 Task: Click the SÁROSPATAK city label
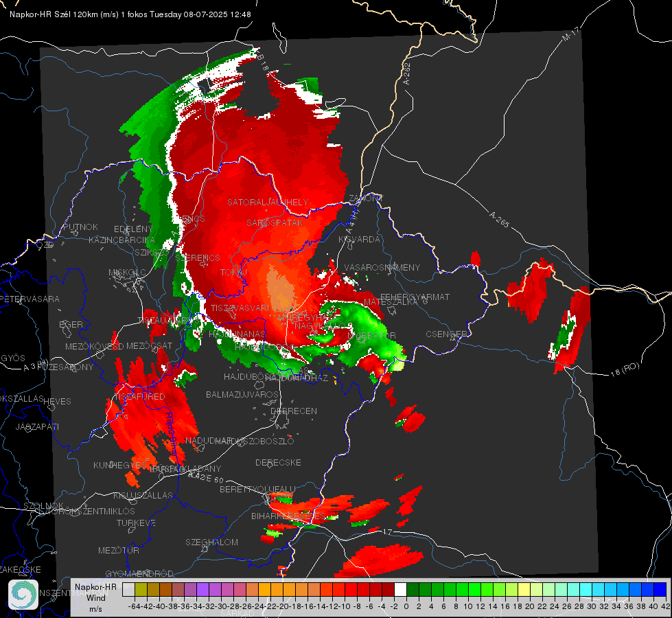pos(275,223)
